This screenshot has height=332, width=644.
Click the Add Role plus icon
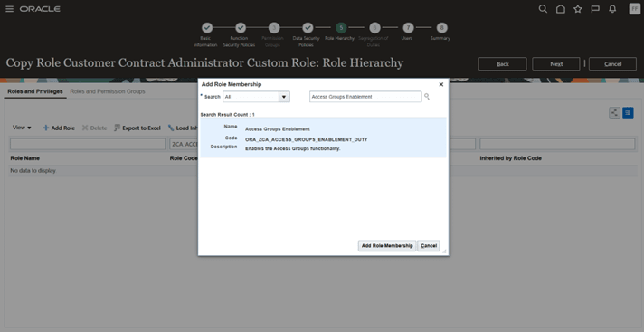pyautogui.click(x=46, y=128)
